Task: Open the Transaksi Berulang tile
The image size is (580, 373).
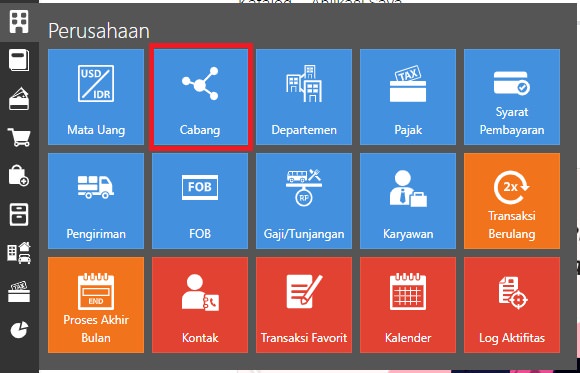Action: (512, 201)
